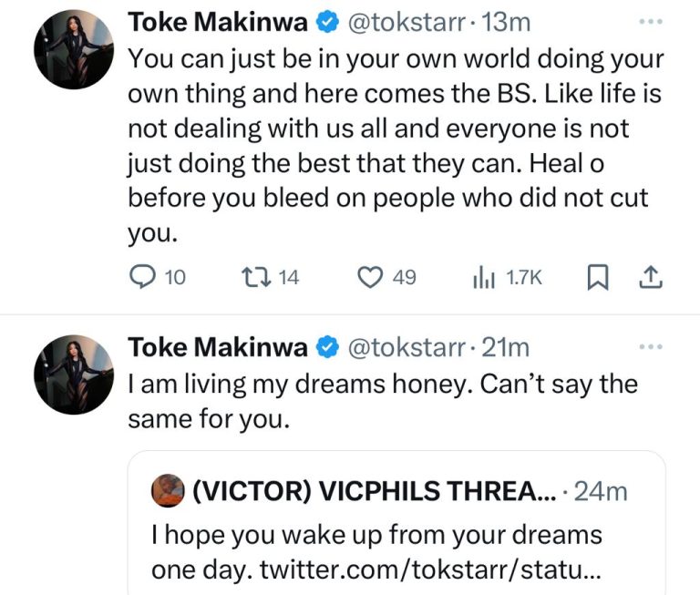Viewport: 700px width, 595px height.
Task: Like the tweet with 49 likes
Action: [368, 277]
